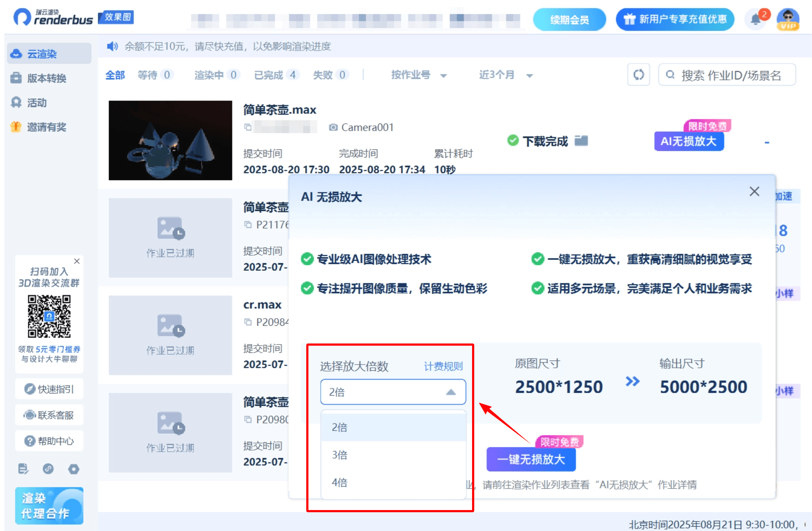Click the 续期会员 button
812x531 pixels.
click(569, 20)
